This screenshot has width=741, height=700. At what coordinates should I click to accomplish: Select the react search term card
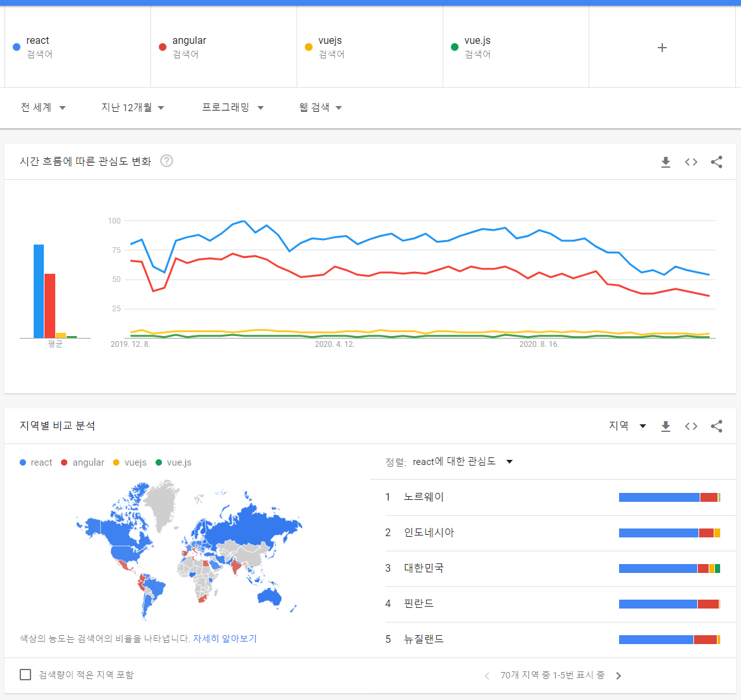tap(77, 47)
